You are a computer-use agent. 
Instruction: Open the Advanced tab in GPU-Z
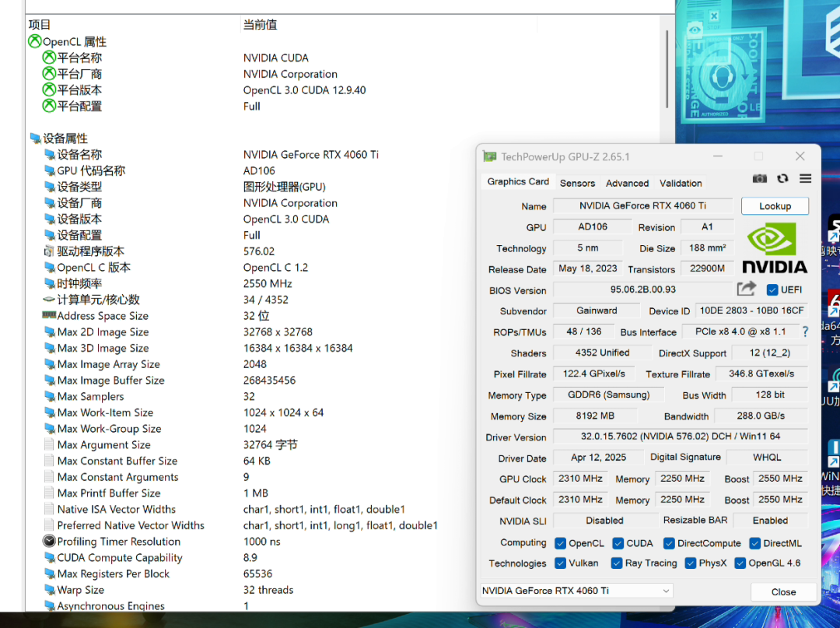pyautogui.click(x=628, y=183)
